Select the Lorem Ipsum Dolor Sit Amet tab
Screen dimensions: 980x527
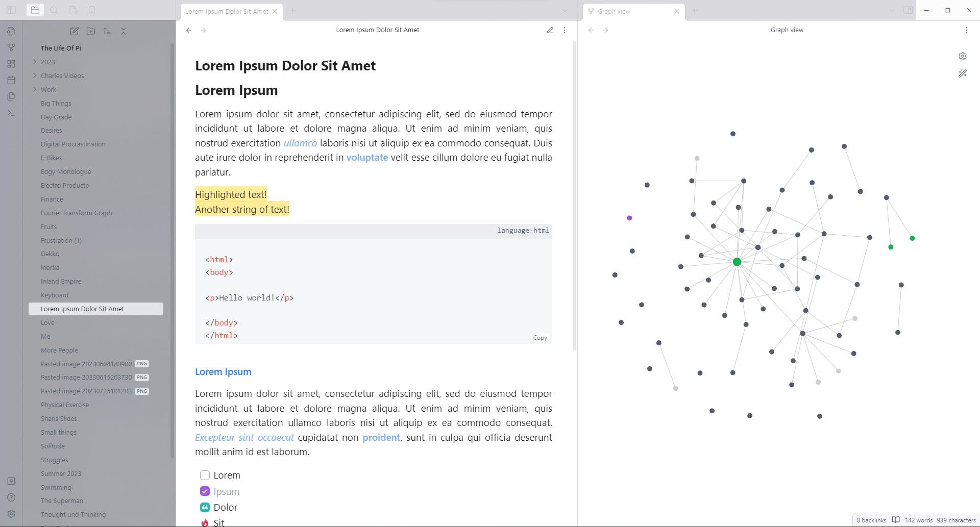coord(227,11)
